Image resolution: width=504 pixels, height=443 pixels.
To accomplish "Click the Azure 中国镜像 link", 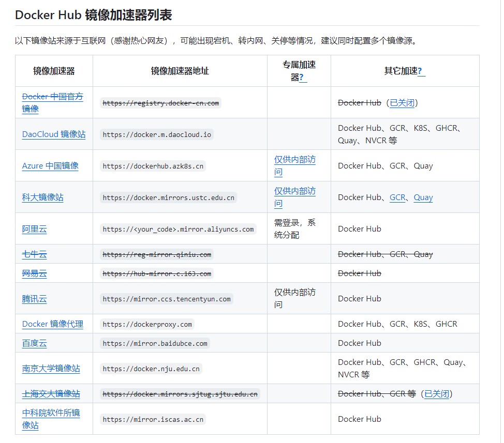I will click(50, 166).
